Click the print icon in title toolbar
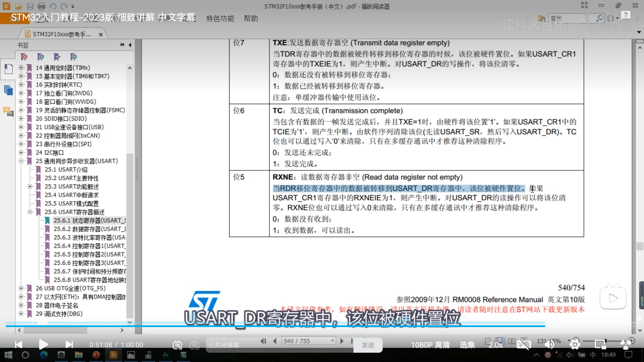The height and width of the screenshot is (362, 644). point(41,6)
